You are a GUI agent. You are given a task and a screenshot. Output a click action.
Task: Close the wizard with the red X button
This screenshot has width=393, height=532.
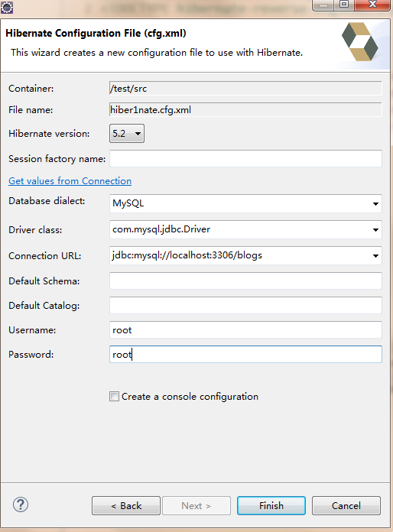pyautogui.click(x=372, y=5)
